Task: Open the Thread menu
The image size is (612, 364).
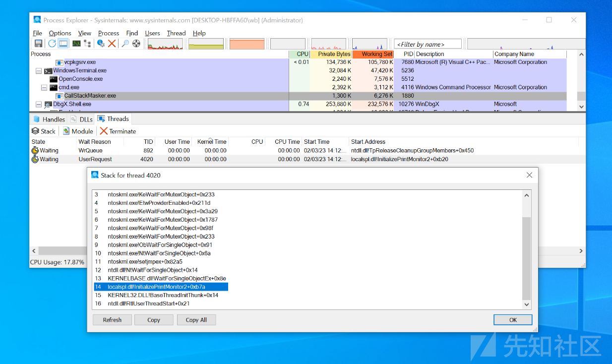Action: (x=176, y=33)
